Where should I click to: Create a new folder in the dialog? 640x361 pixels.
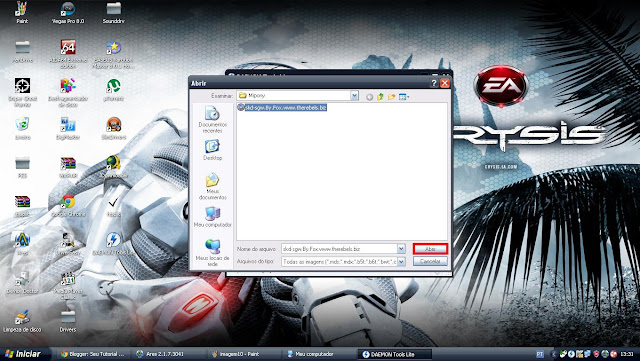point(391,97)
